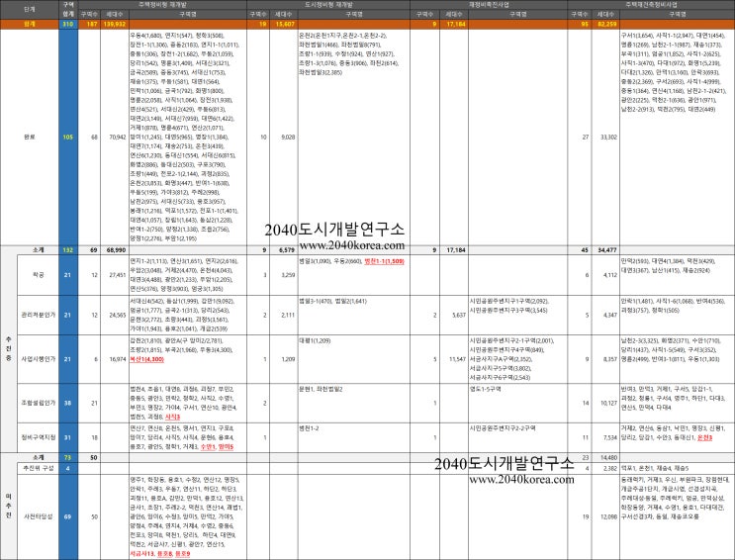Select the cell showing 16,974
The image size is (735, 560).
[x=115, y=359]
